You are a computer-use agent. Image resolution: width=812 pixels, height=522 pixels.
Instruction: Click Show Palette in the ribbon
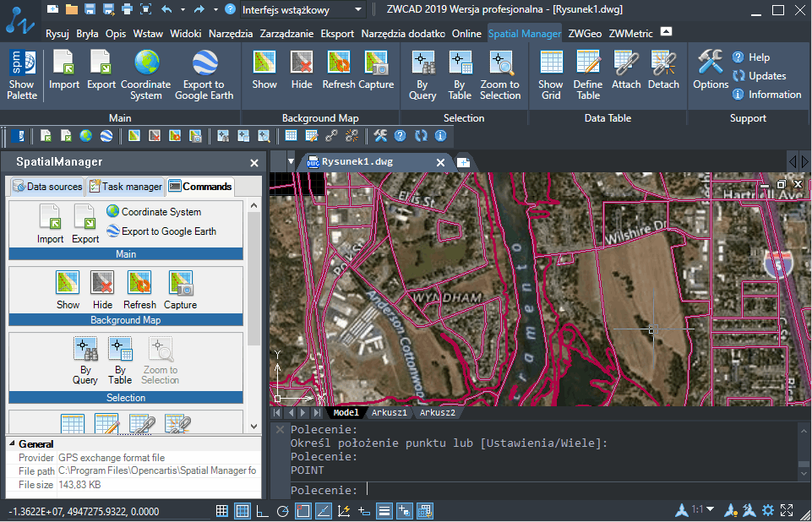[22, 74]
